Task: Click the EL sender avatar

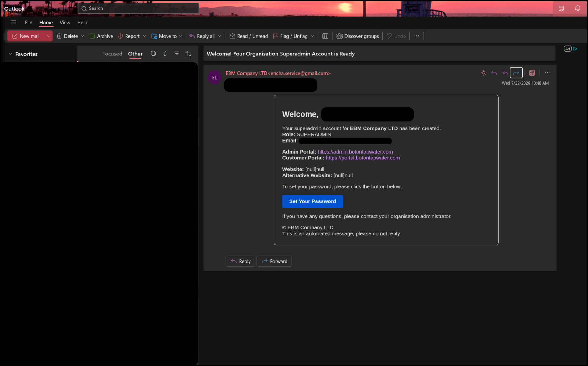Action: pyautogui.click(x=214, y=77)
